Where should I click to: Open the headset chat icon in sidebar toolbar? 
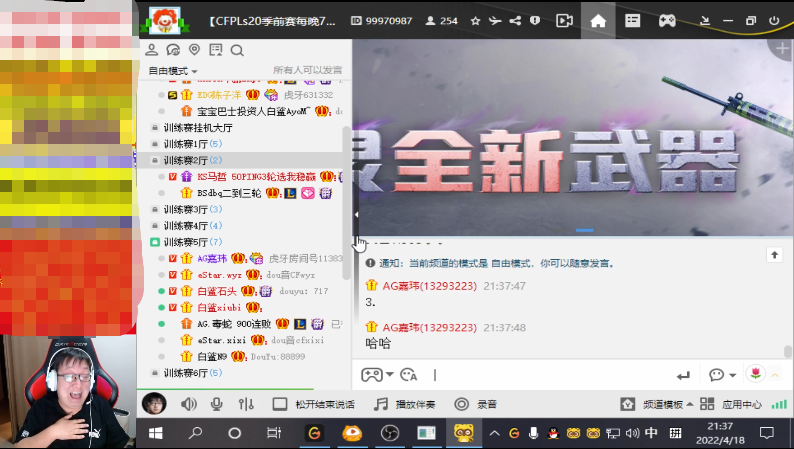tap(173, 50)
